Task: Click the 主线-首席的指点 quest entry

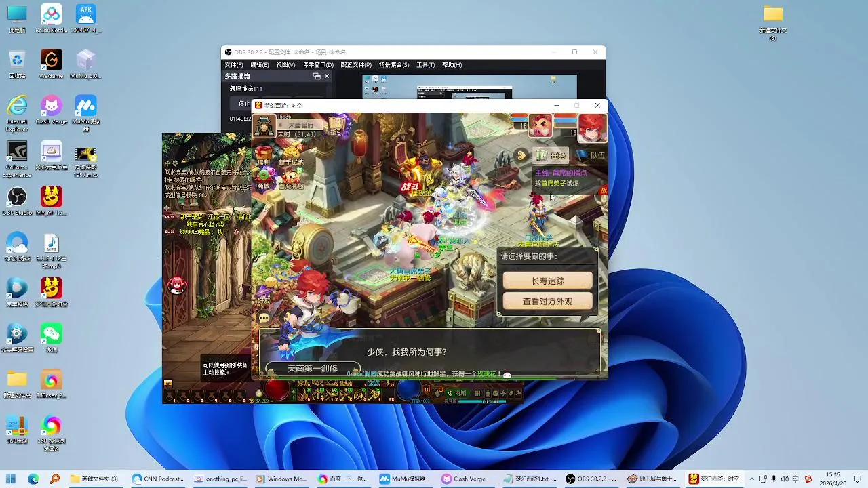Action: coord(561,174)
